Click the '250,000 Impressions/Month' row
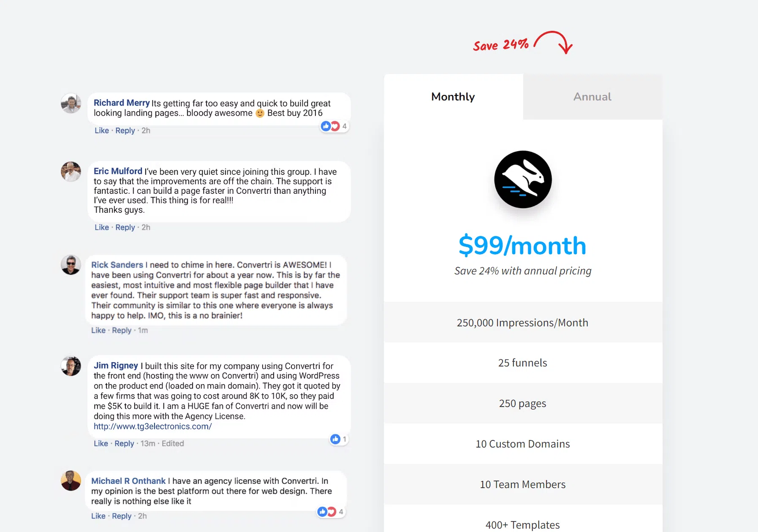758x532 pixels. click(x=523, y=323)
